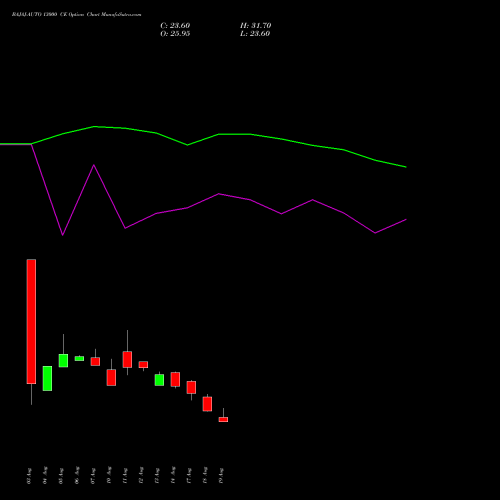
Task: Click the 11 Aug date axis label
Action: [x=125, y=476]
